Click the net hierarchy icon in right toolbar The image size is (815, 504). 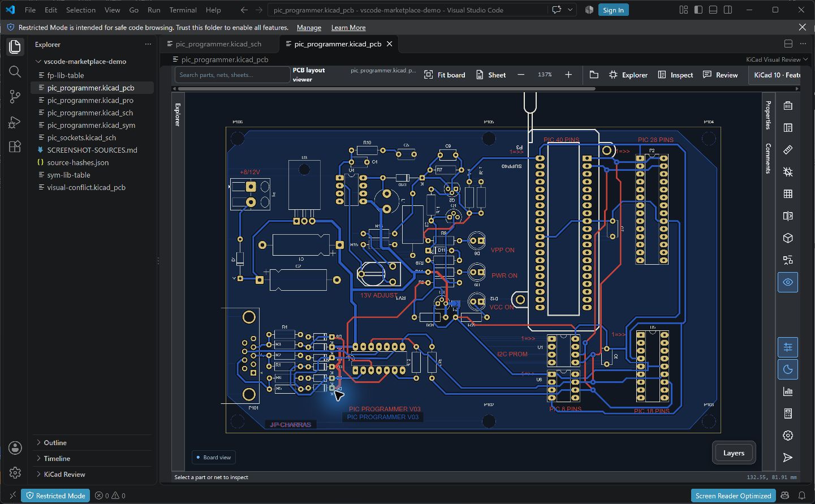click(788, 260)
